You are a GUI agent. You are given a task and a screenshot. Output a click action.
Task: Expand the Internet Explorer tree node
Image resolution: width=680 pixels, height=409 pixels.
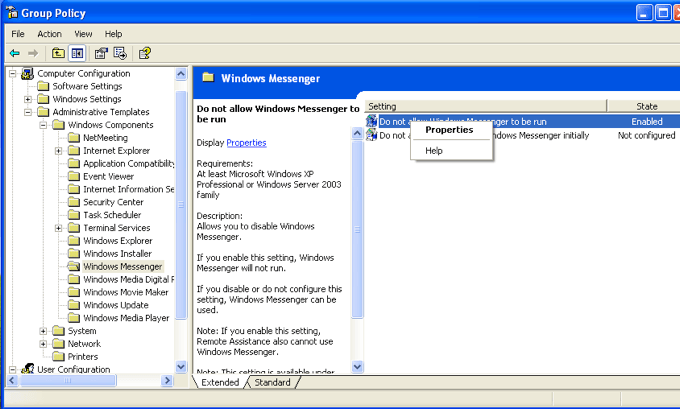click(59, 151)
